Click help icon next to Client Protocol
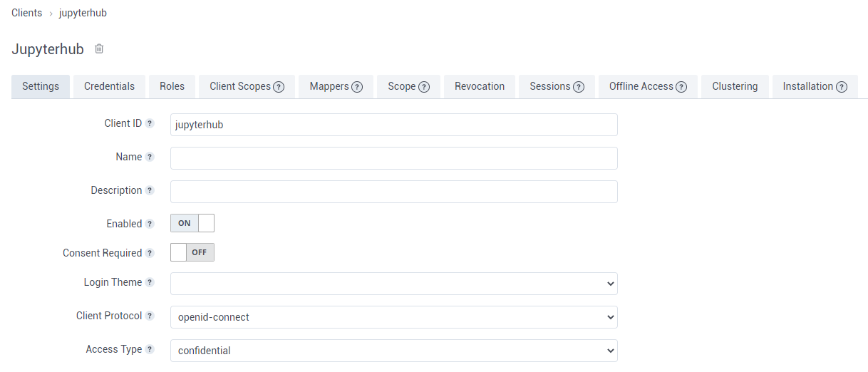 [150, 316]
